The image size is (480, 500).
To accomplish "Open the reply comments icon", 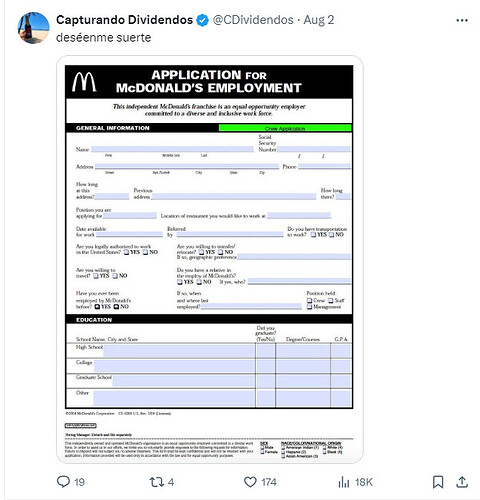I will click(63, 482).
